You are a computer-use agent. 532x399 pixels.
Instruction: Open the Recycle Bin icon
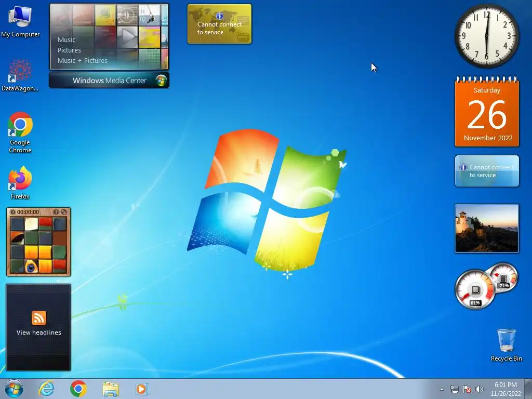pos(506,345)
